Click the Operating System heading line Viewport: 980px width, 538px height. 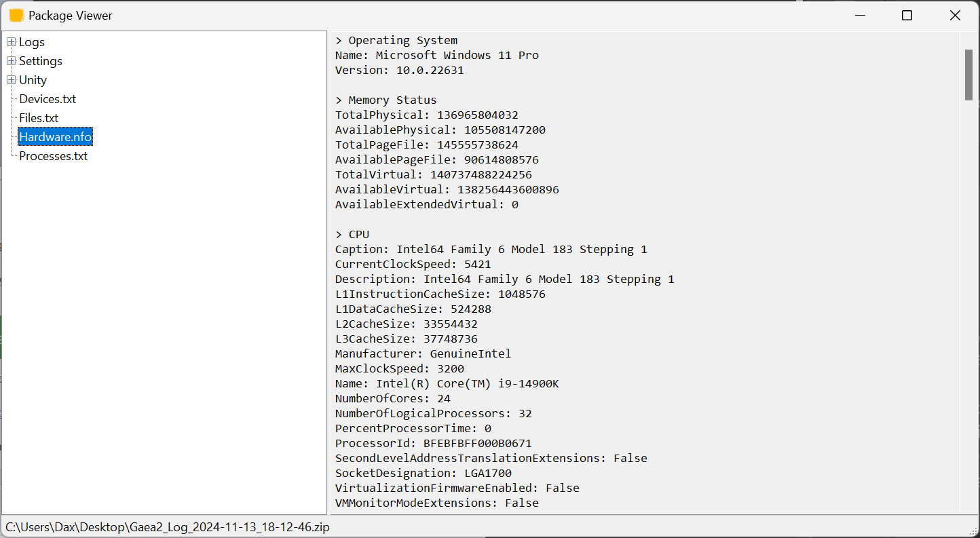(x=396, y=41)
